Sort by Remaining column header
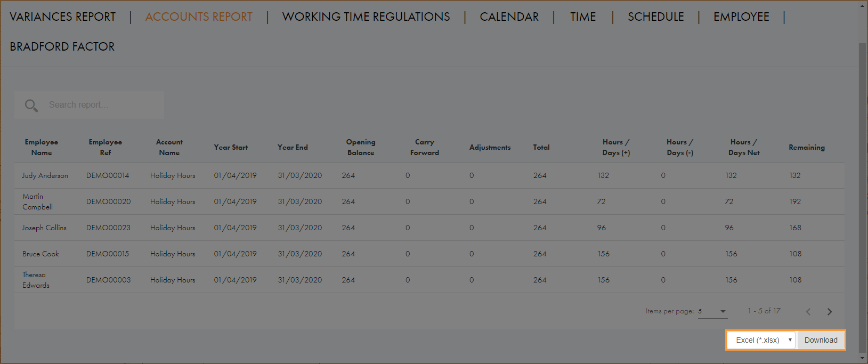Viewport: 868px width, 364px height. pos(806,148)
